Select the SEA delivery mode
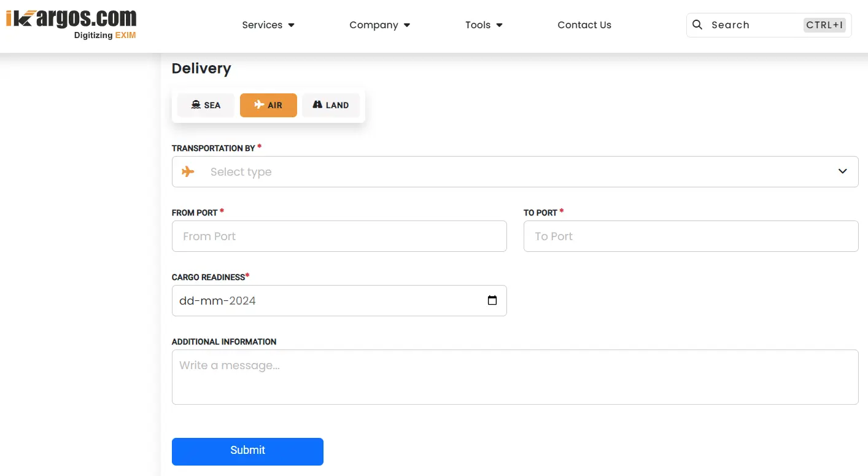This screenshot has height=476, width=868. click(206, 105)
